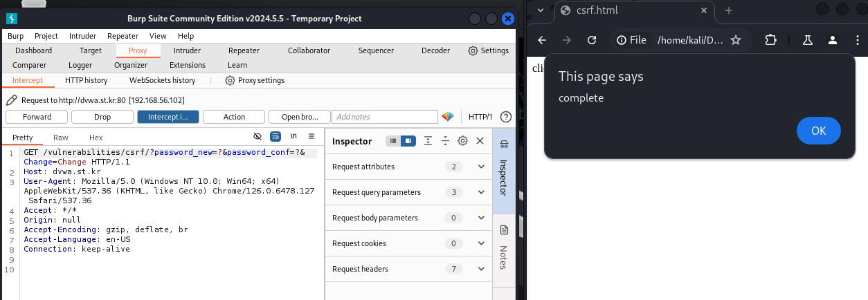868x300 pixels.
Task: Click OK on the page alert dialog
Action: point(819,131)
